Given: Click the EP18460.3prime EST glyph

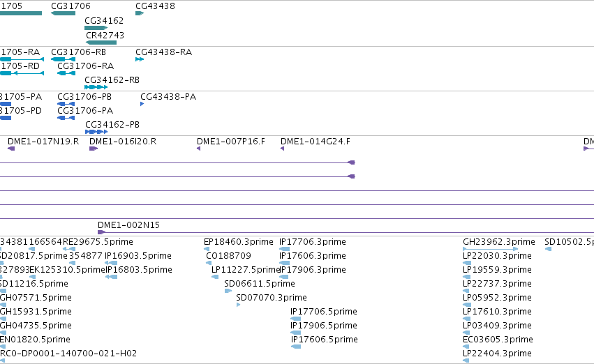Looking at the screenshot, I should 207,249.
